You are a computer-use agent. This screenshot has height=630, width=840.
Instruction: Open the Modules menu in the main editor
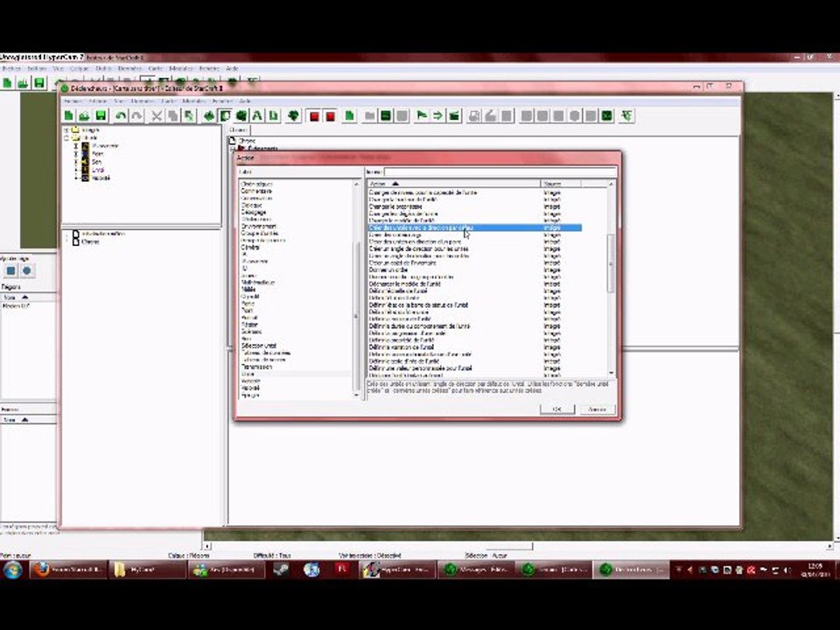click(181, 68)
